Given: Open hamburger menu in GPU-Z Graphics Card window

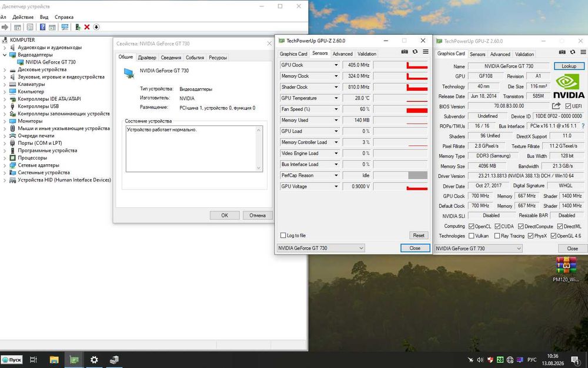Looking at the screenshot, I should tap(583, 52).
